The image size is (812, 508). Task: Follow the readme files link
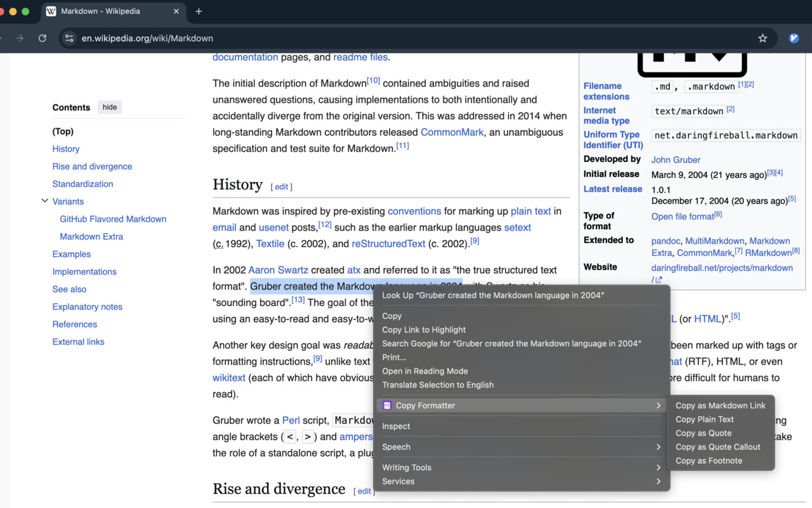[x=360, y=57]
